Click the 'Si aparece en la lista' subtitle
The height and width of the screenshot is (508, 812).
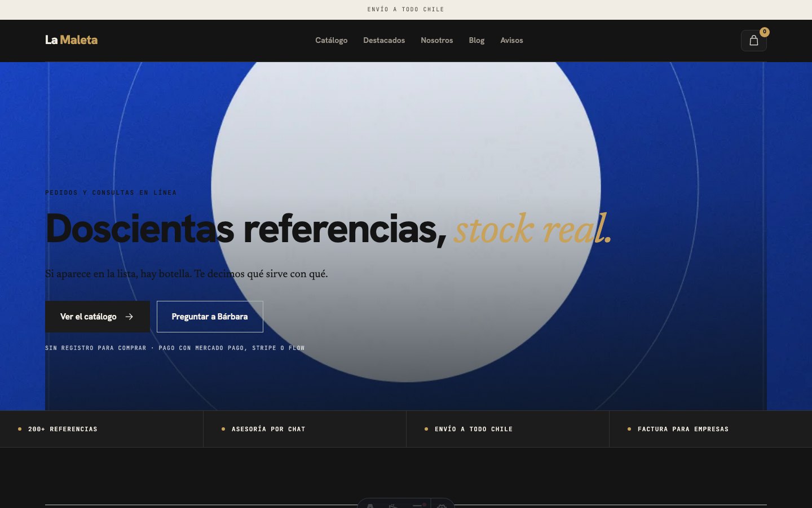[x=187, y=274]
